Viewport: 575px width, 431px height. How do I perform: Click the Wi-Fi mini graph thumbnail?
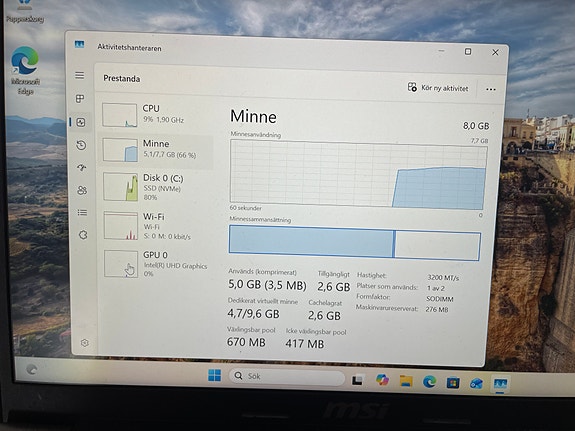click(x=121, y=226)
